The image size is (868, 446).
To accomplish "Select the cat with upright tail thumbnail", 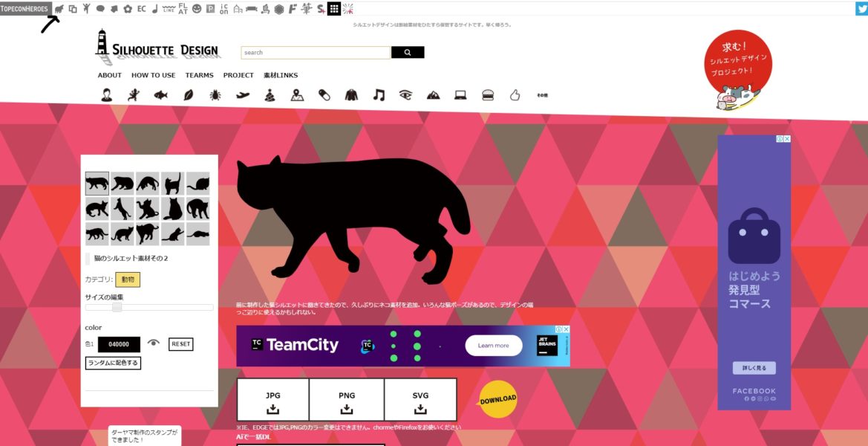I will [x=173, y=184].
